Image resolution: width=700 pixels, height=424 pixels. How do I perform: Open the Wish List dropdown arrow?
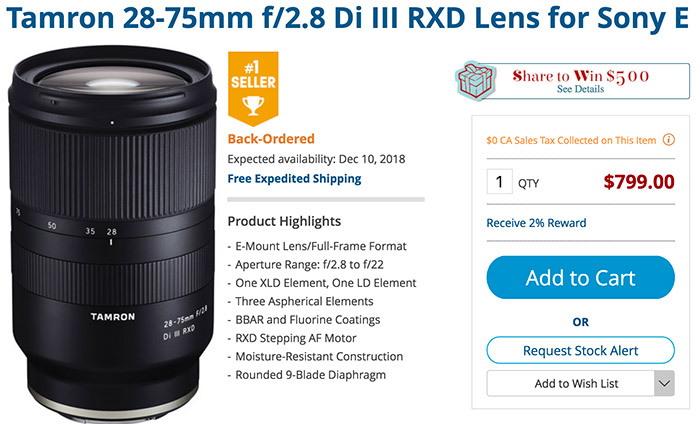664,383
